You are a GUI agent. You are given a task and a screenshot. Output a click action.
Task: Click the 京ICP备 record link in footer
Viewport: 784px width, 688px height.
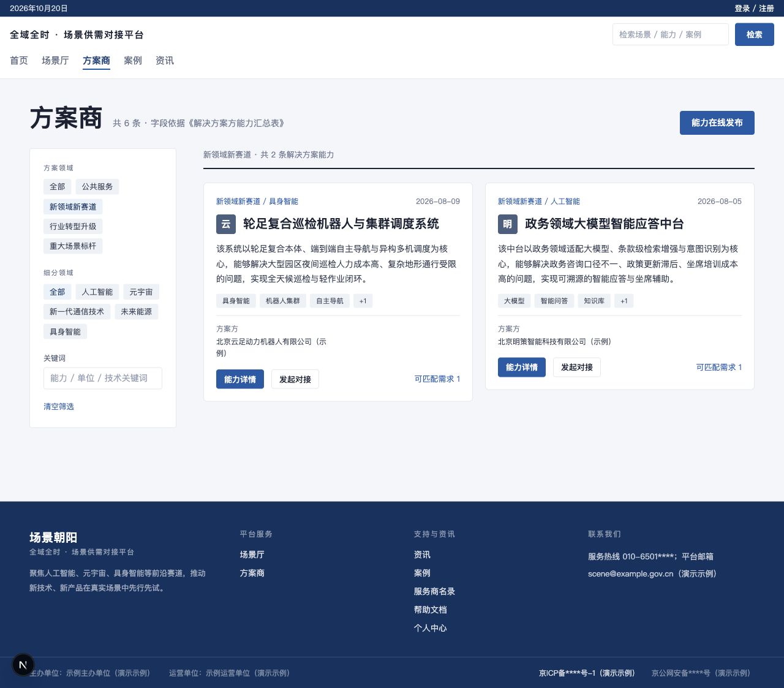point(587,673)
